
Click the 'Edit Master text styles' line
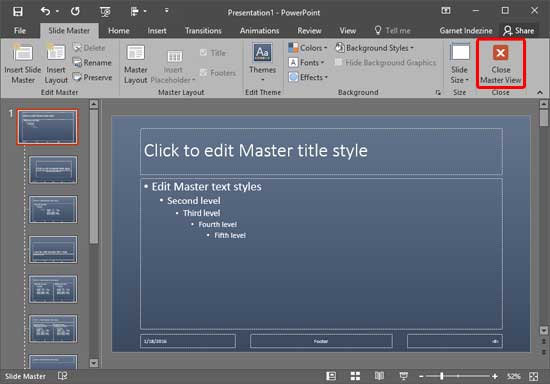tap(206, 187)
